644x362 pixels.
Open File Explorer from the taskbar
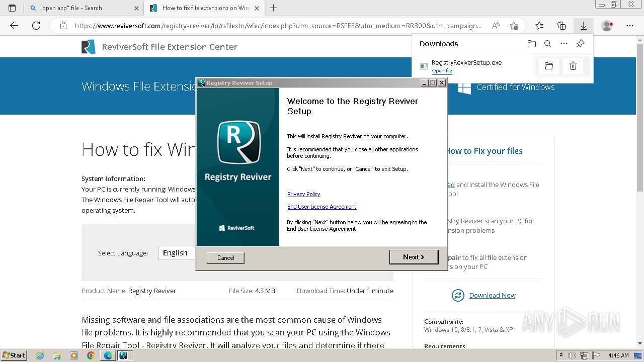[x=57, y=355]
